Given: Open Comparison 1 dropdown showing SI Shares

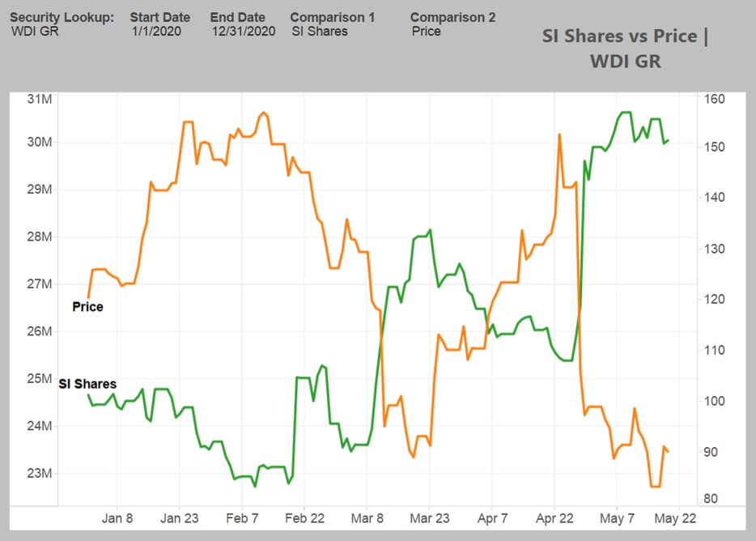Looking at the screenshot, I should pos(319,32).
